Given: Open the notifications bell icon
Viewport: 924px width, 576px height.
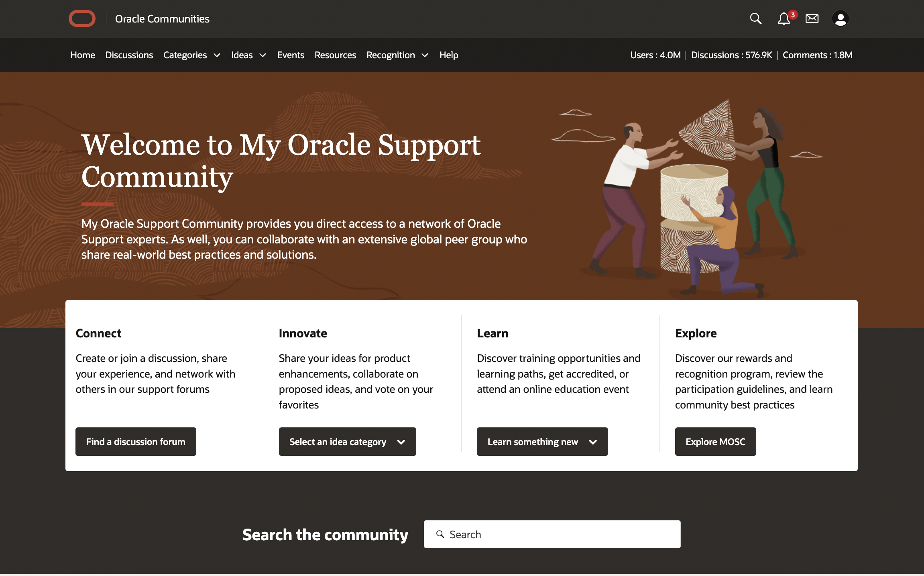Looking at the screenshot, I should [783, 19].
